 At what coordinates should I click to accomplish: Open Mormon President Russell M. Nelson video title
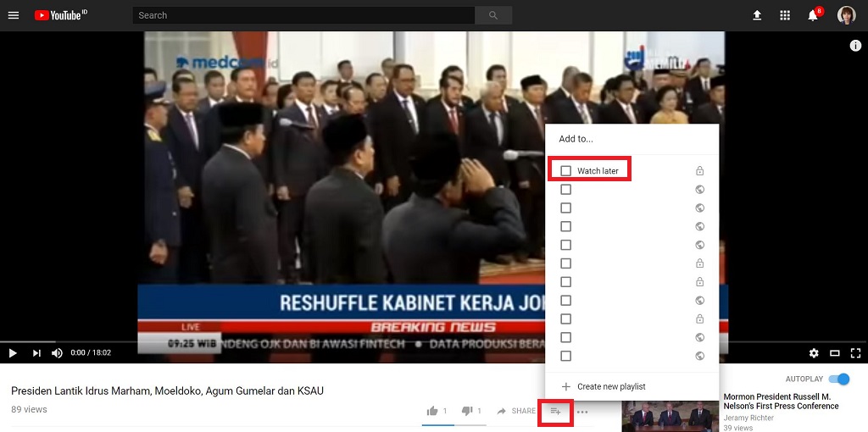coord(781,402)
